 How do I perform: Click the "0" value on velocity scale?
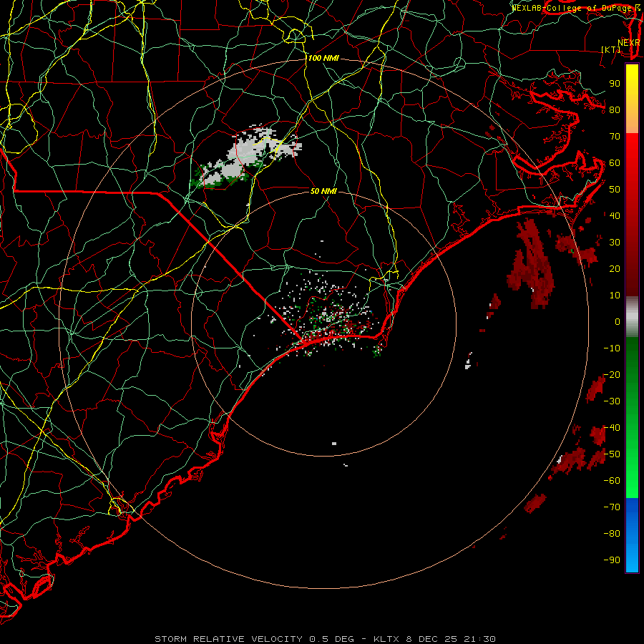coord(618,322)
